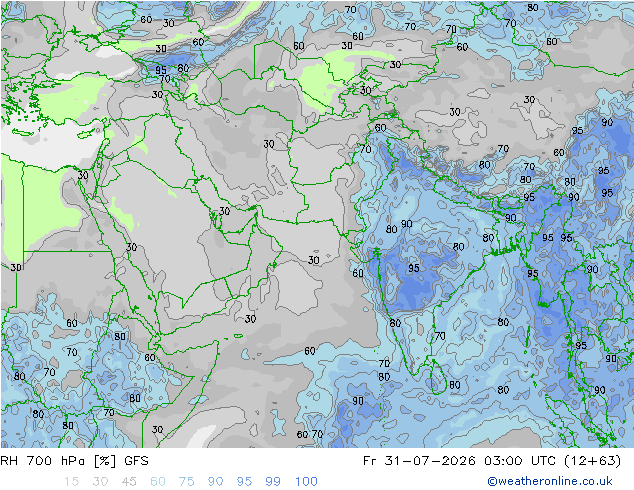Screen dimensions: 634x490
Task: Click legend value 75
Action: 186,482
